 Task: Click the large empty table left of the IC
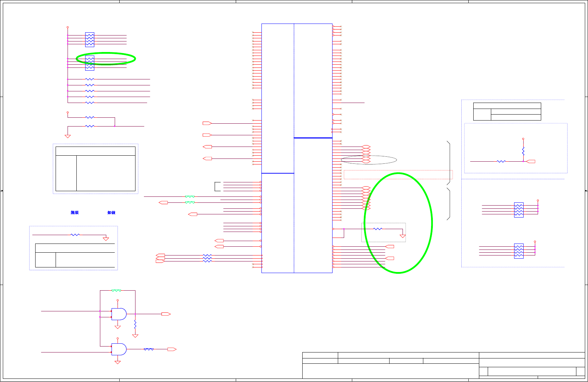95,169
